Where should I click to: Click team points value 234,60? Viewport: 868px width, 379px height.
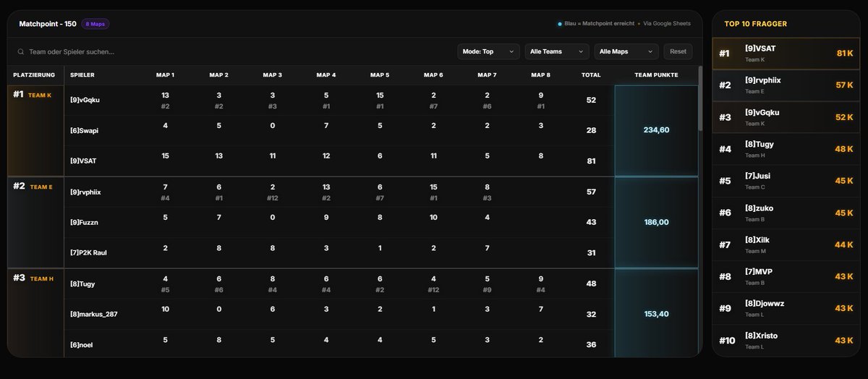[656, 130]
